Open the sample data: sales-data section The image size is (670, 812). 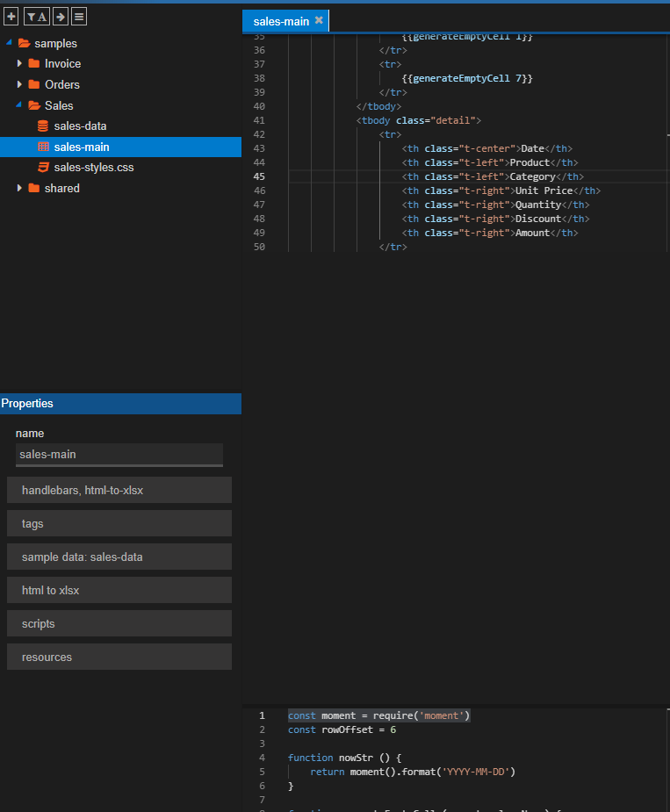(x=119, y=557)
